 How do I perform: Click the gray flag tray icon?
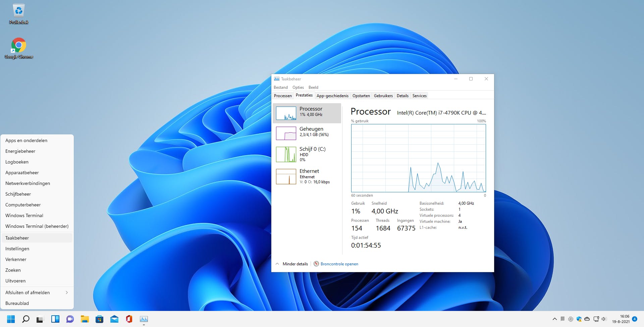[562, 319]
